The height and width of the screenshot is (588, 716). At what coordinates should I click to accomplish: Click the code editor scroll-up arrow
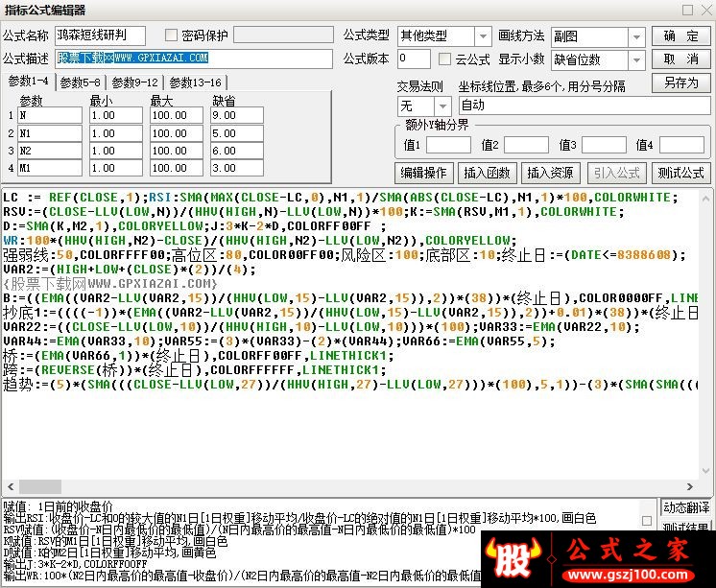tap(705, 198)
